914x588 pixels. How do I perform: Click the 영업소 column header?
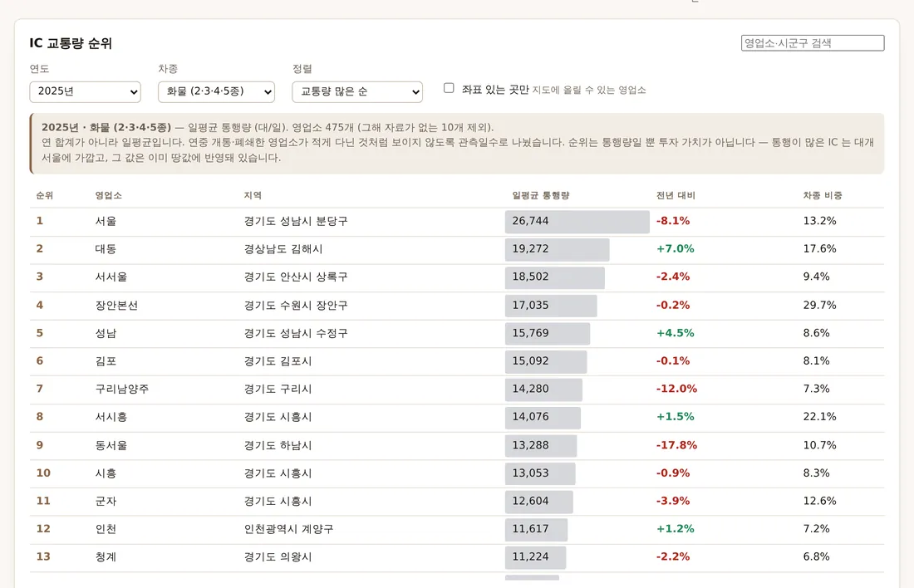click(x=108, y=195)
